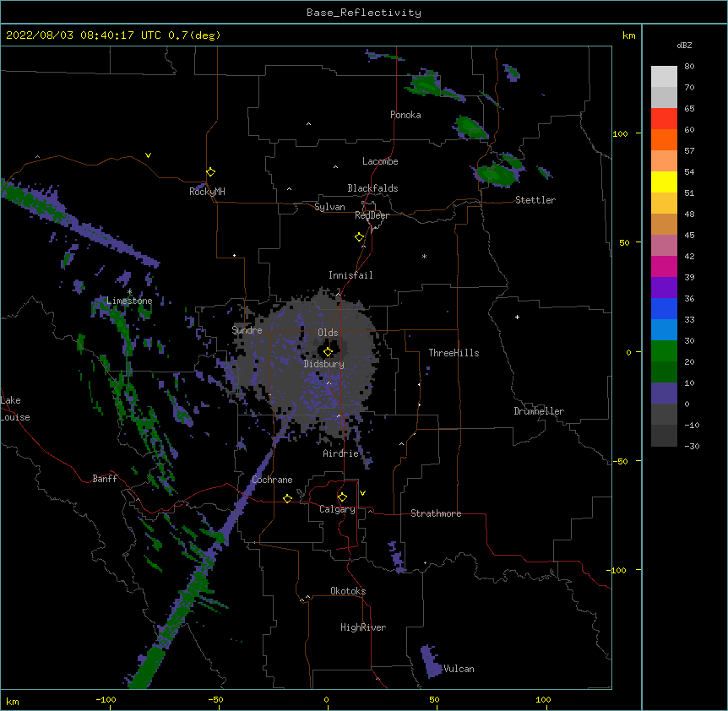Click the white asterisk marker east of Innisfail

[424, 256]
